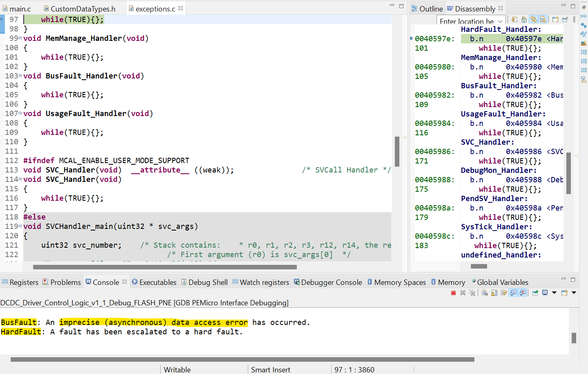Pin Disassembly to debug context
This screenshot has height=374, width=588.
pyautogui.click(x=565, y=19)
